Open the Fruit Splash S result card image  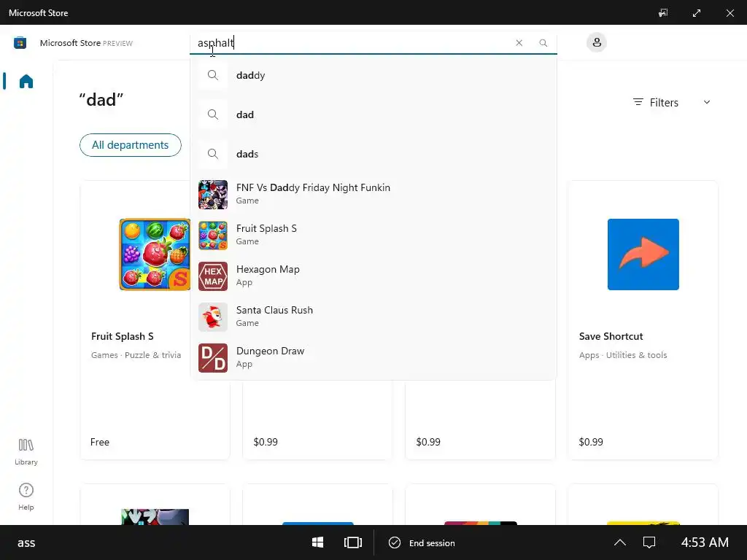(155, 254)
